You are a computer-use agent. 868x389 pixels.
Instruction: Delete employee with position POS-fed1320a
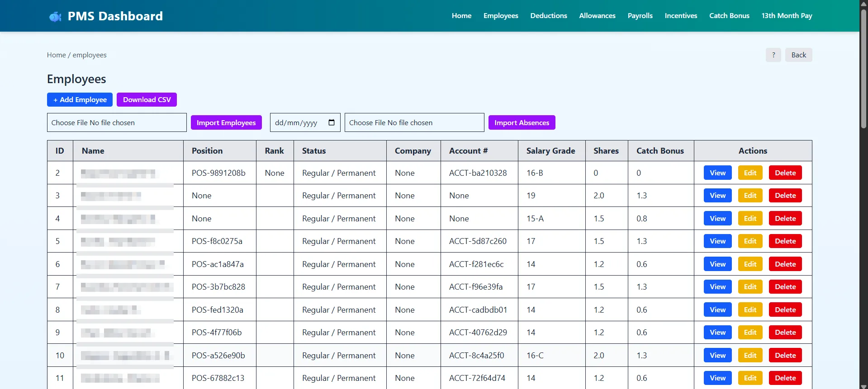click(785, 310)
